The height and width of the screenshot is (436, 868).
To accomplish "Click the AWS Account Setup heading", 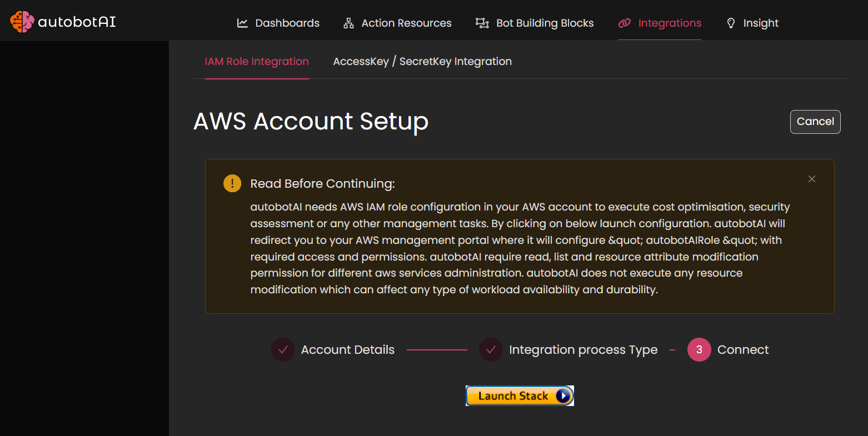I will click(311, 122).
